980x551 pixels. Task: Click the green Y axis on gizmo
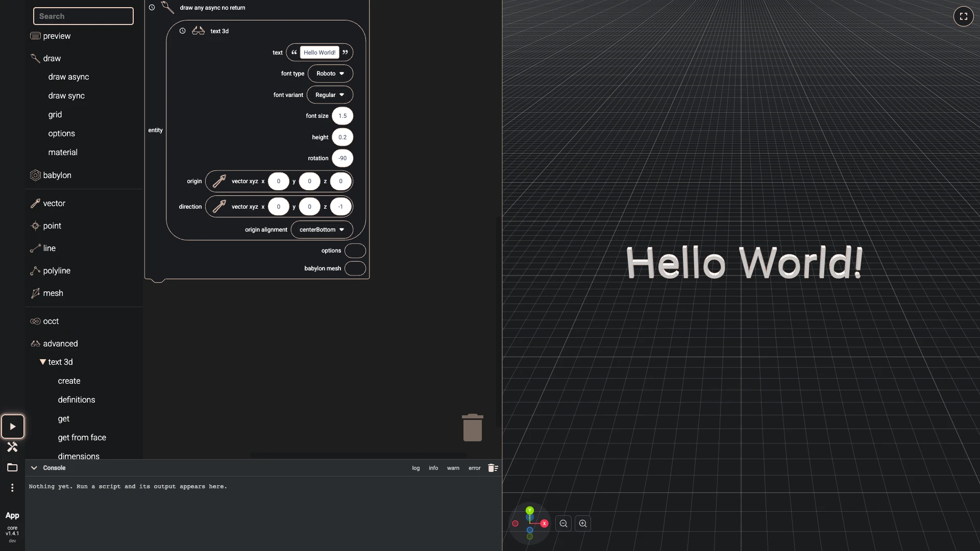(530, 510)
